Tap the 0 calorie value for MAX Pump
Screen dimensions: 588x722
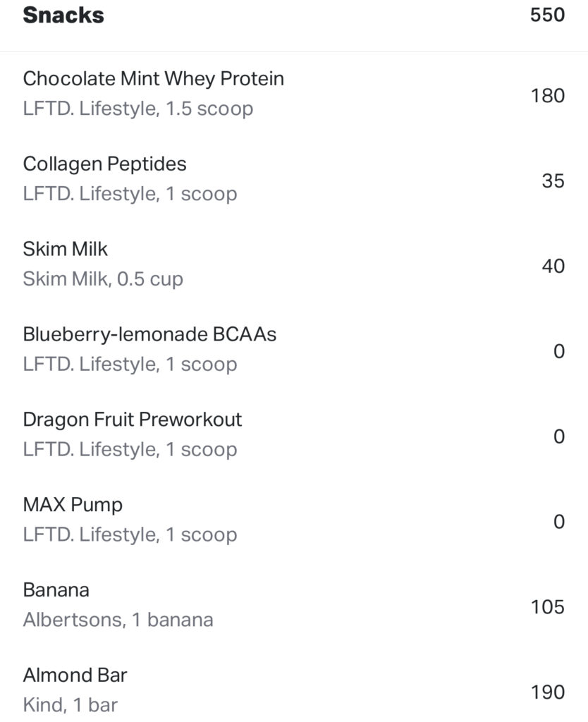(559, 522)
